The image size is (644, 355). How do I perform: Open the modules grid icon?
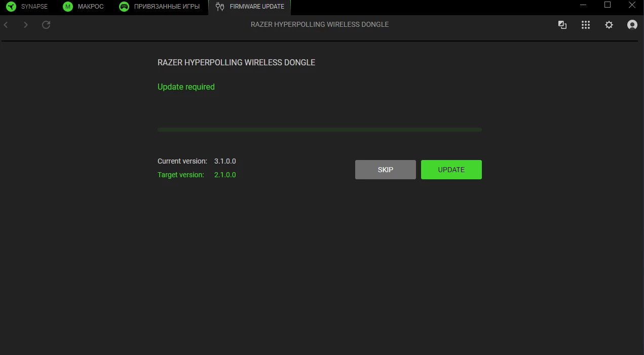pos(586,25)
